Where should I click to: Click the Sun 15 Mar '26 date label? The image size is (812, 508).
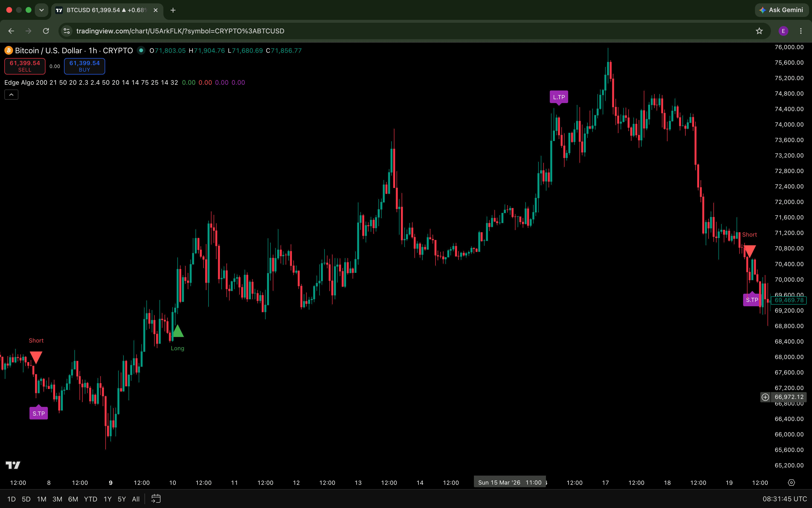click(510, 482)
